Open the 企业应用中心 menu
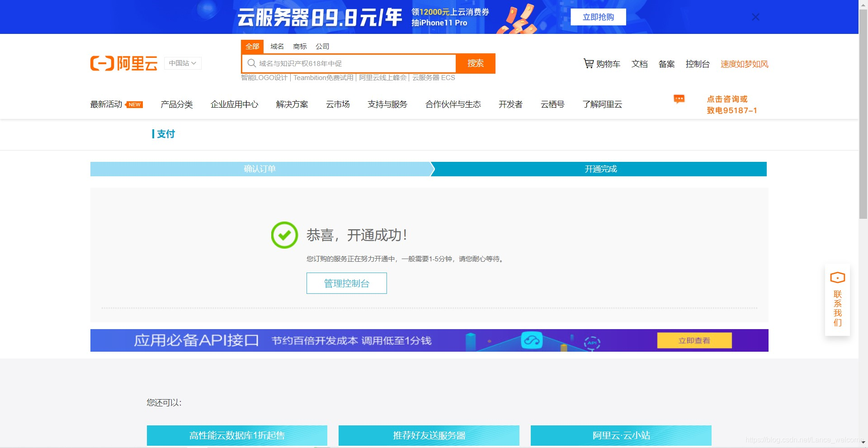The height and width of the screenshot is (448, 868). 234,104
